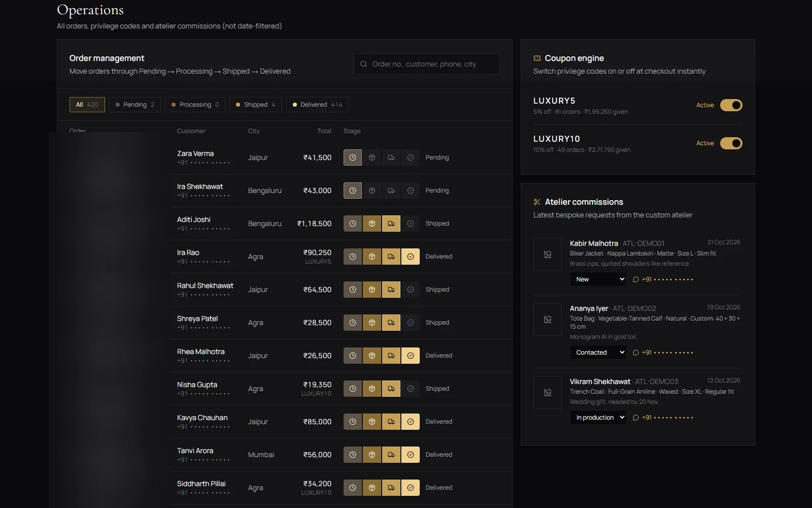
Task: Filter orders by Processing
Action: point(195,105)
